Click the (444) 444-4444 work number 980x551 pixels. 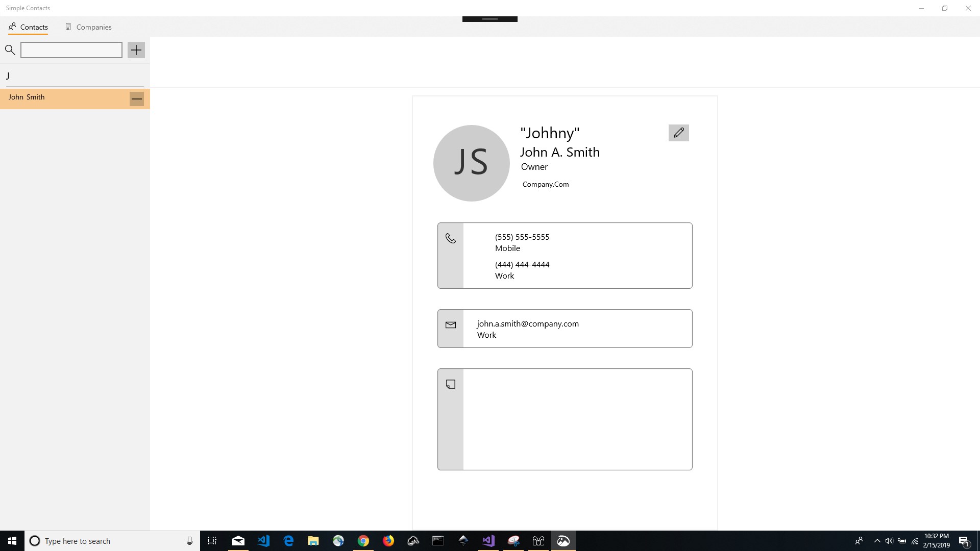pos(522,265)
